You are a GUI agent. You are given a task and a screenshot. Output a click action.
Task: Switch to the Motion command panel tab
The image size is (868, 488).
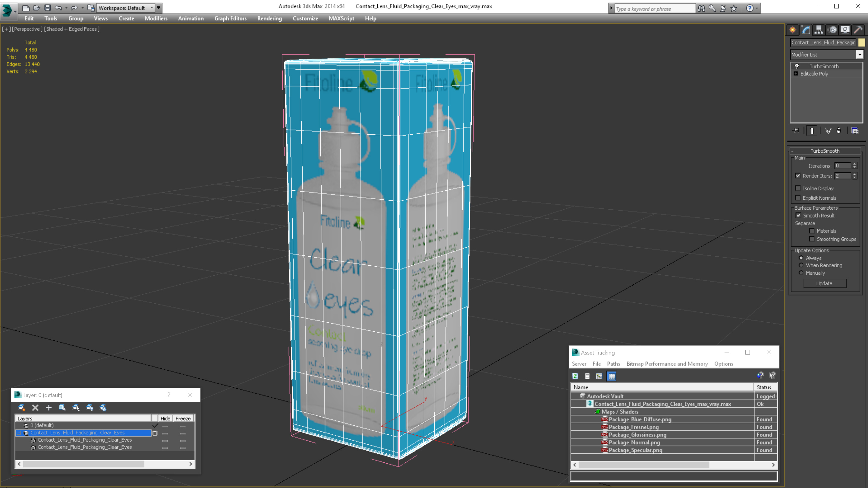coord(833,30)
